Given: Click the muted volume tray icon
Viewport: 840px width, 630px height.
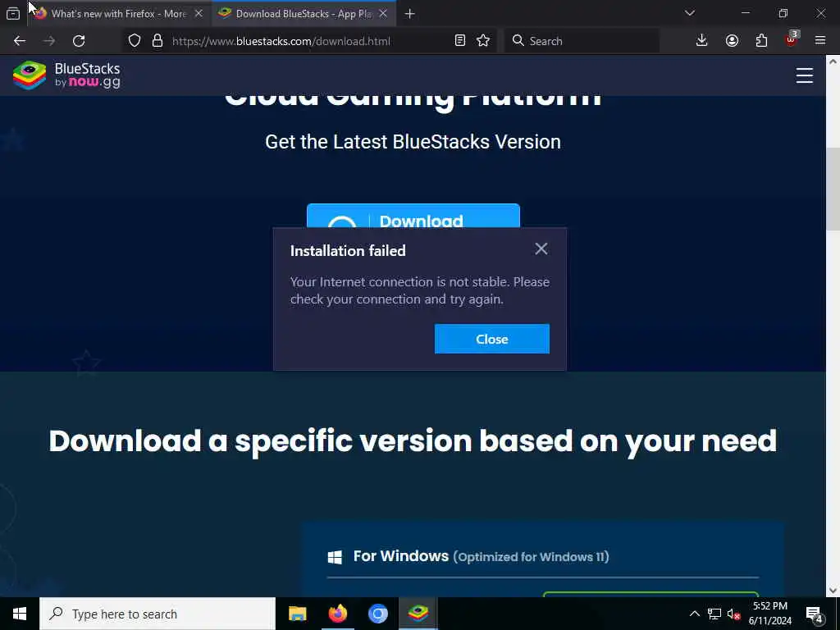Looking at the screenshot, I should point(734,614).
